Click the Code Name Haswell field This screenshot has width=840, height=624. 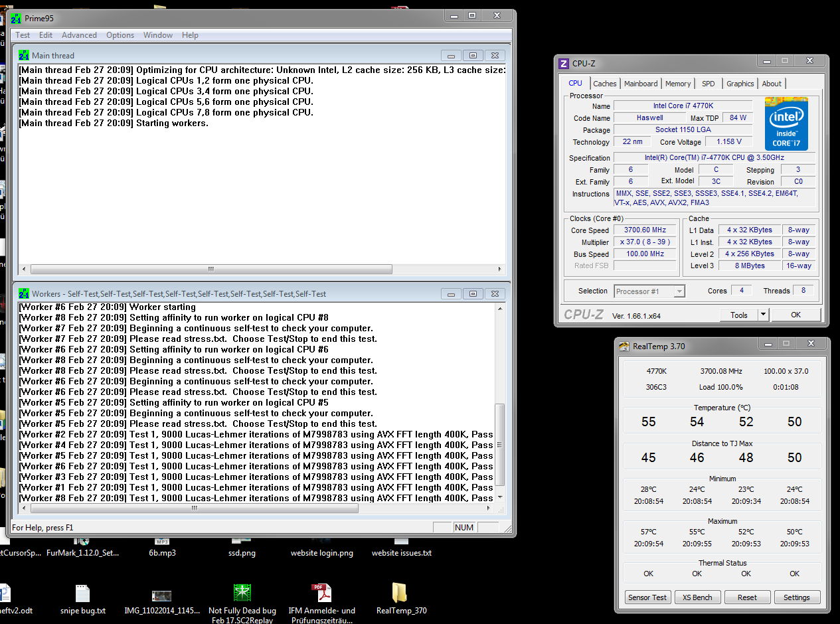[x=649, y=117]
